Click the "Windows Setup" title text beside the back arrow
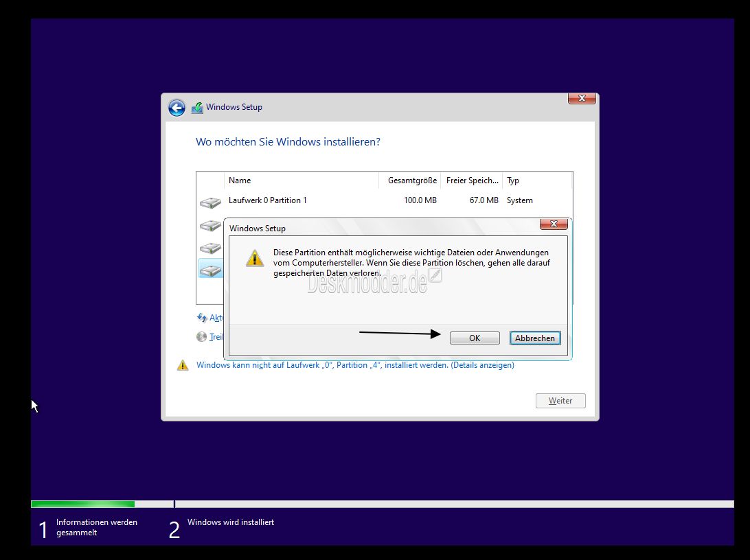Screen dimensions: 750x560 tap(234, 107)
